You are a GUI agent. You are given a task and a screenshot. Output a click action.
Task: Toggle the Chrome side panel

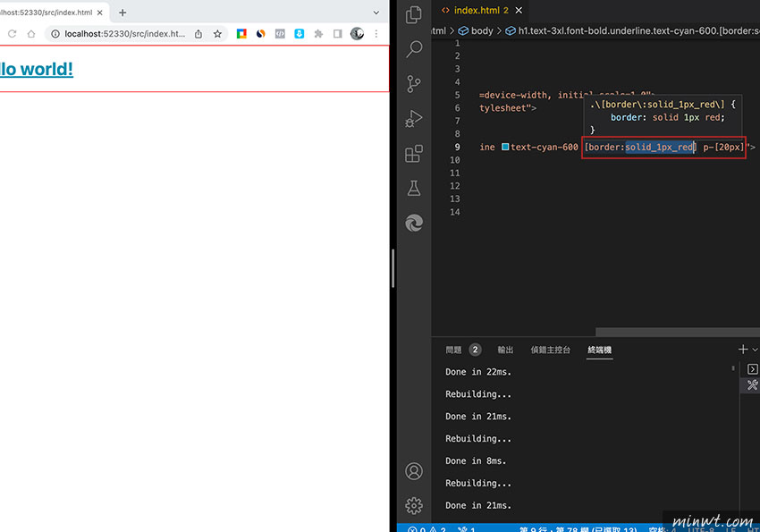(338, 33)
